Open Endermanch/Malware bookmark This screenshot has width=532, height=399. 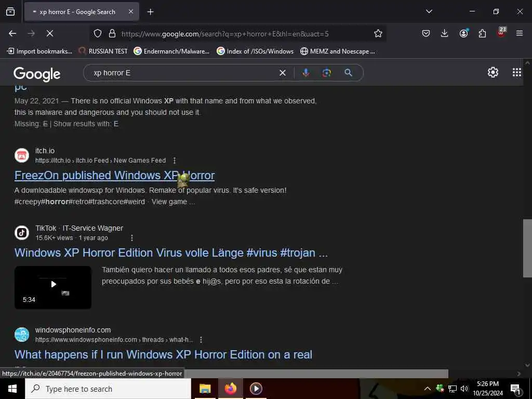tap(171, 51)
